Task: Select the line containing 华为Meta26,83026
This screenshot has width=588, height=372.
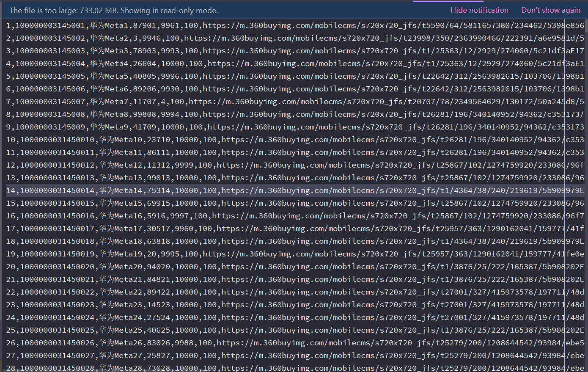Action: click(x=295, y=343)
